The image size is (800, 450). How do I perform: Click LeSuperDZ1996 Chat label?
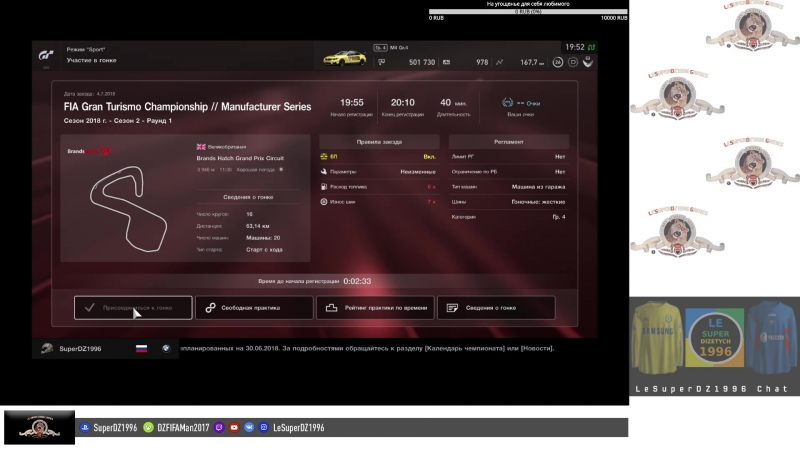pos(712,389)
